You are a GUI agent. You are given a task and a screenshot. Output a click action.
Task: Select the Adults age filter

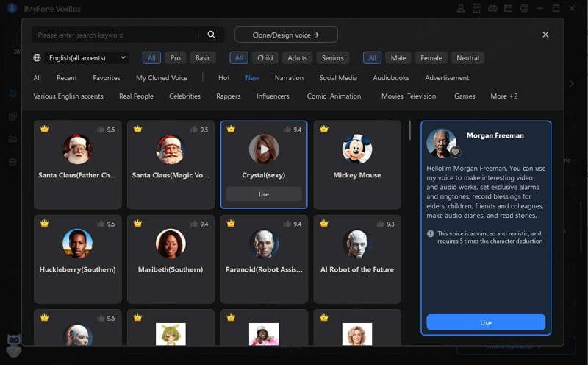(x=298, y=58)
